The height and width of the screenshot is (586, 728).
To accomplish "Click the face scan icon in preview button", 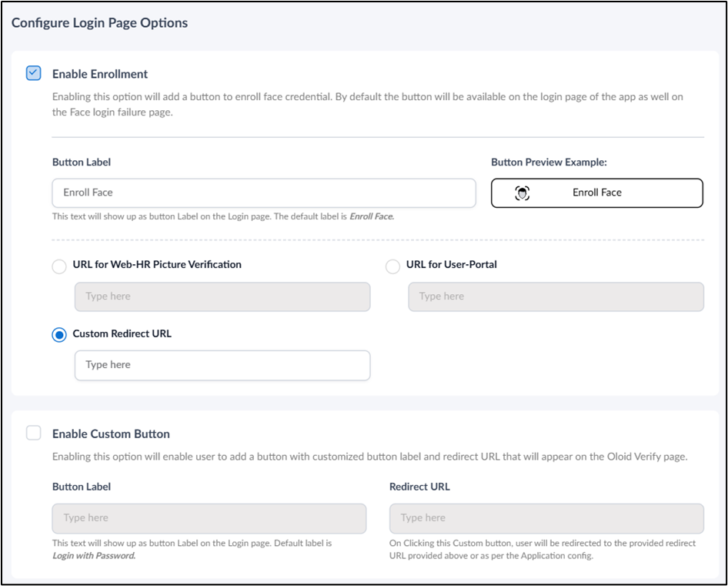I will (523, 193).
